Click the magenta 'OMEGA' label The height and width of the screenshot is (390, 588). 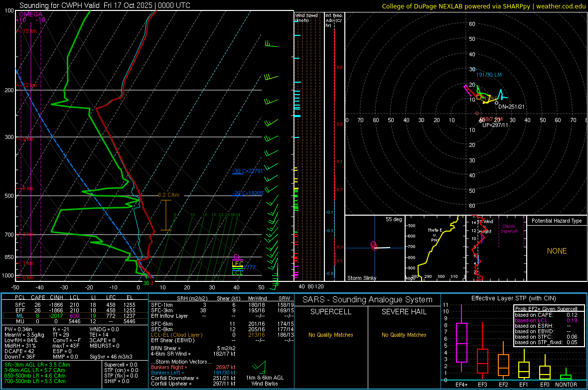[x=31, y=14]
